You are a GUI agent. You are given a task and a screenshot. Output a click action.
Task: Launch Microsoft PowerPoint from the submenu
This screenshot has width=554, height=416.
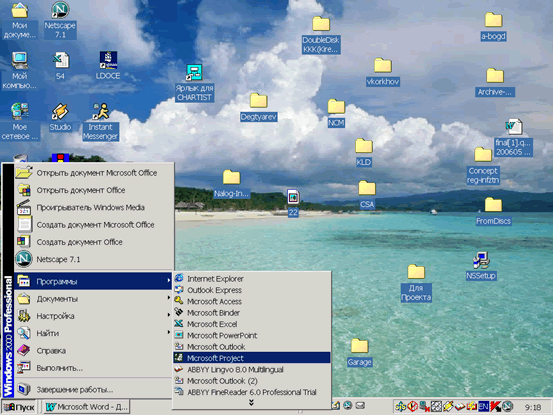point(252,335)
